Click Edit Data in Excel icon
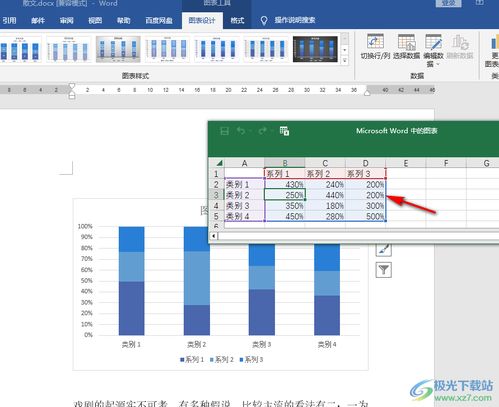The height and width of the screenshot is (407, 499). click(x=284, y=131)
